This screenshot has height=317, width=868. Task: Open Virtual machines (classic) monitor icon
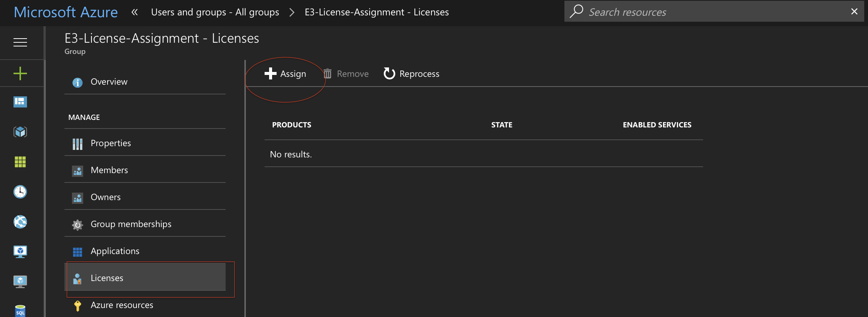point(20,252)
